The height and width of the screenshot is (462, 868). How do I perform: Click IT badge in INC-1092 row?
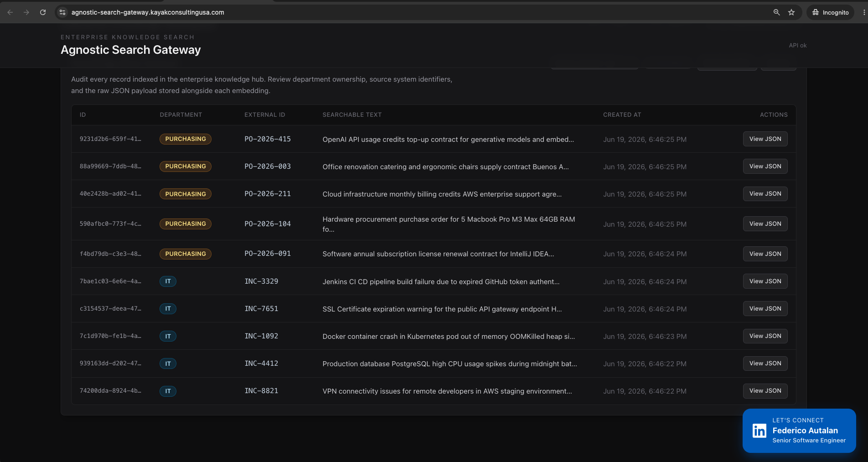(168, 336)
